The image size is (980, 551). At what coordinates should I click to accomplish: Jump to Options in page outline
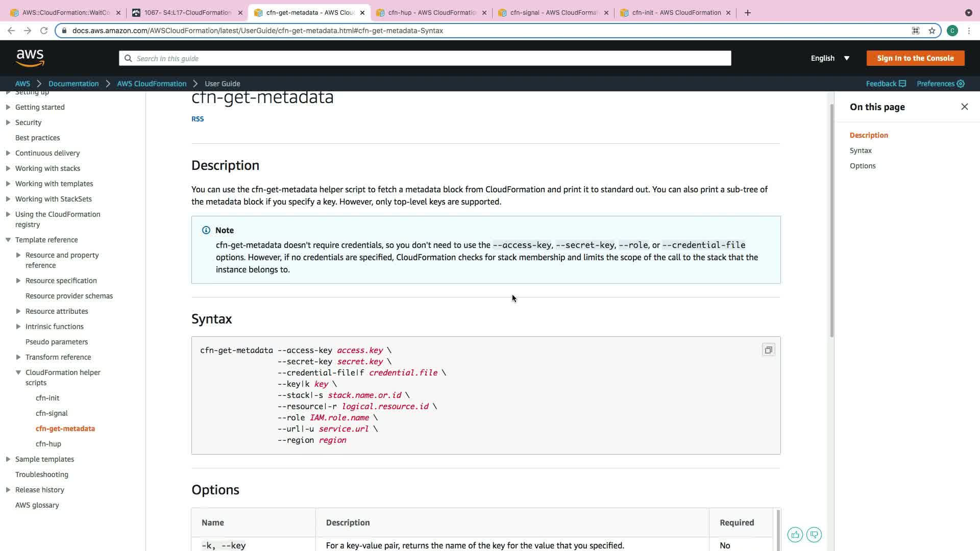(x=863, y=166)
